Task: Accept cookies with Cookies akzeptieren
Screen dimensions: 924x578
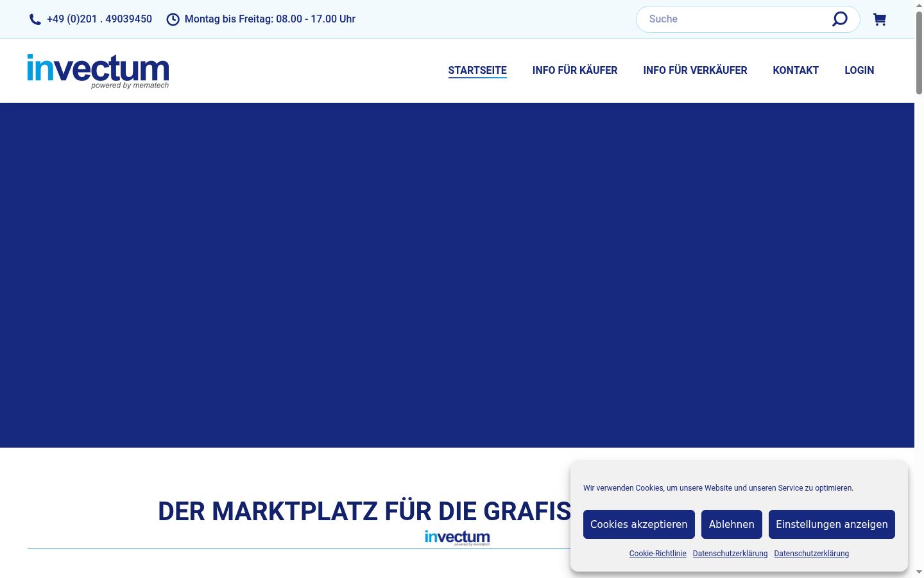Action: (639, 524)
